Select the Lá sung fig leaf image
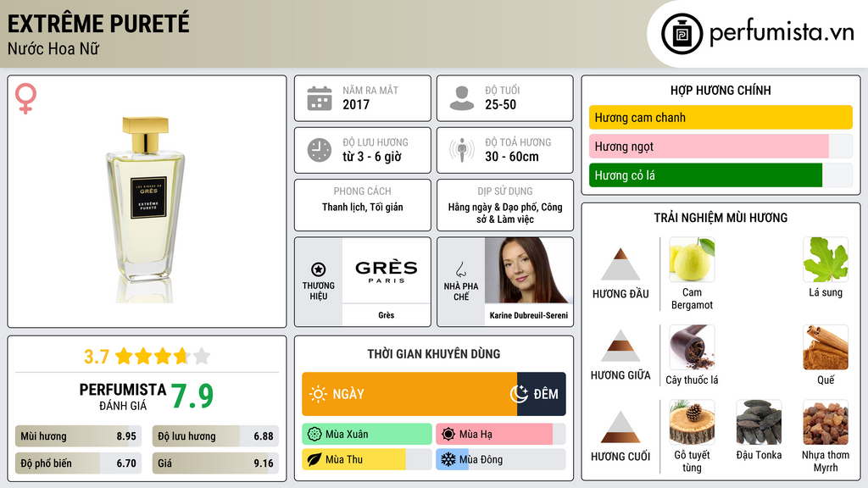Image resolution: width=868 pixels, height=488 pixels. 826,260
